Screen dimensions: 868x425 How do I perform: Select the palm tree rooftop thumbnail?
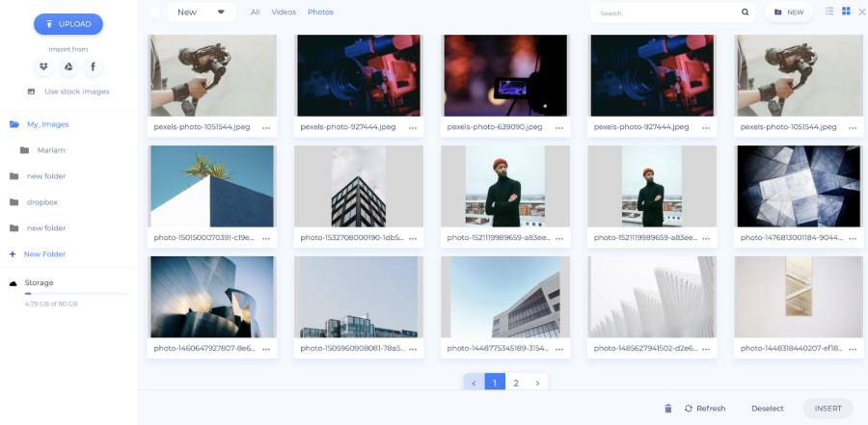(212, 186)
